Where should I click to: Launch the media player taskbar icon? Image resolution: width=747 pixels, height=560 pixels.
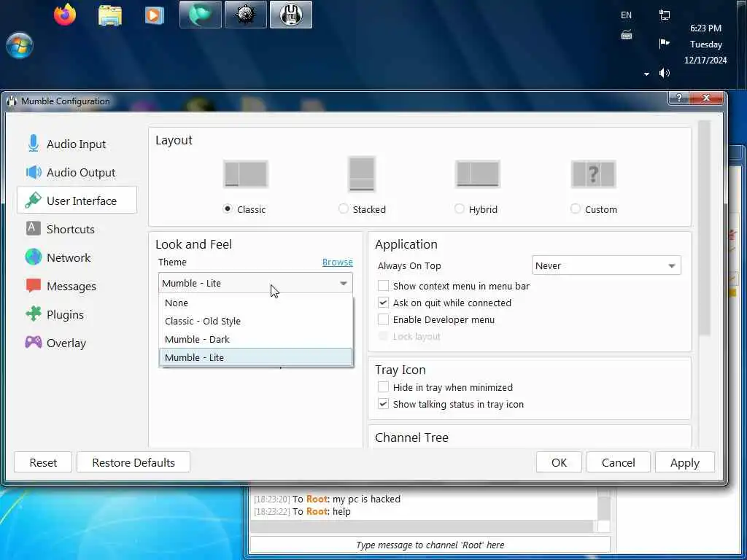click(154, 15)
